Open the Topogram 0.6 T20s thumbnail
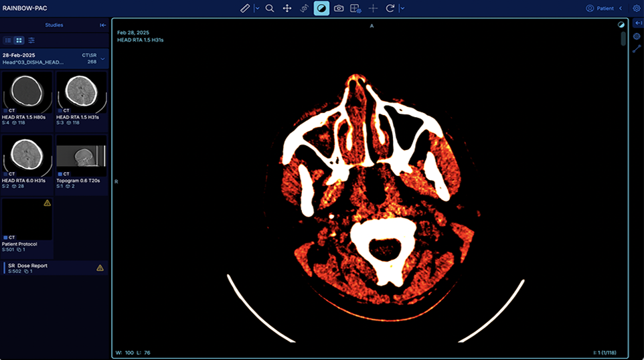This screenshot has height=360, width=644. [81, 157]
